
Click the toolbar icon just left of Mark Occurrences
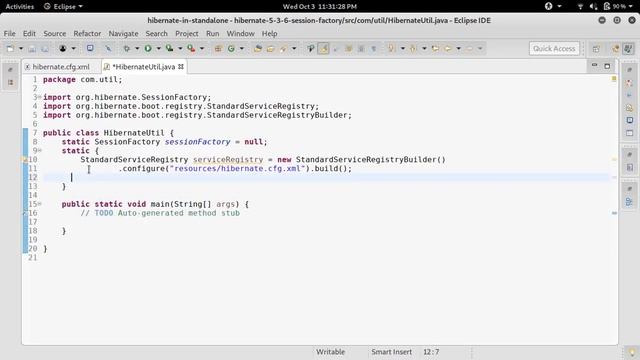click(x=311, y=49)
